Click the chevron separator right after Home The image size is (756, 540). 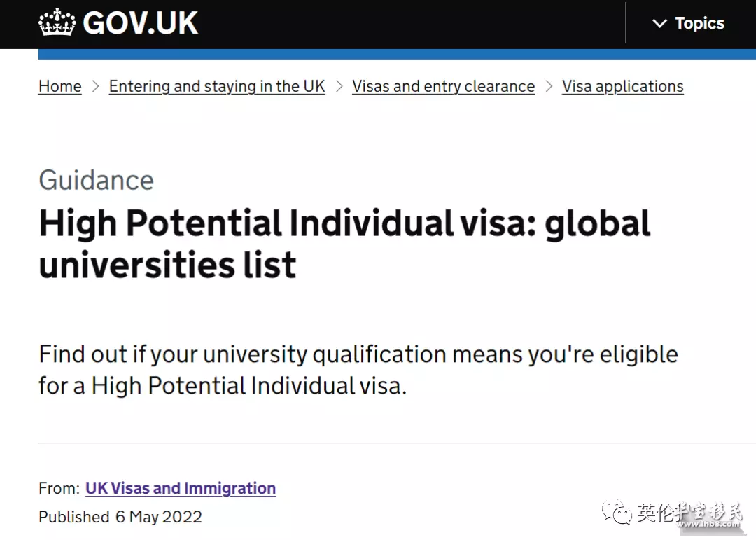coord(95,87)
